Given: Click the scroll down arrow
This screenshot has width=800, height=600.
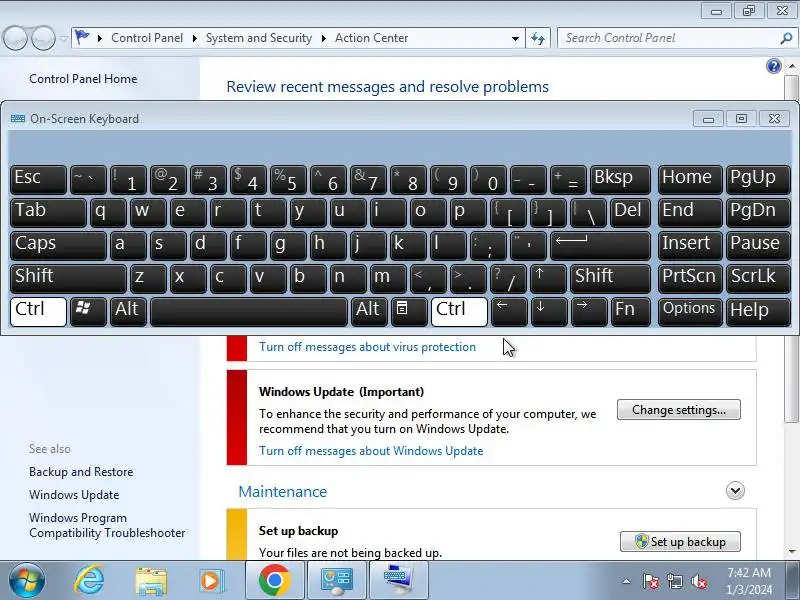Looking at the screenshot, I should pos(792,552).
